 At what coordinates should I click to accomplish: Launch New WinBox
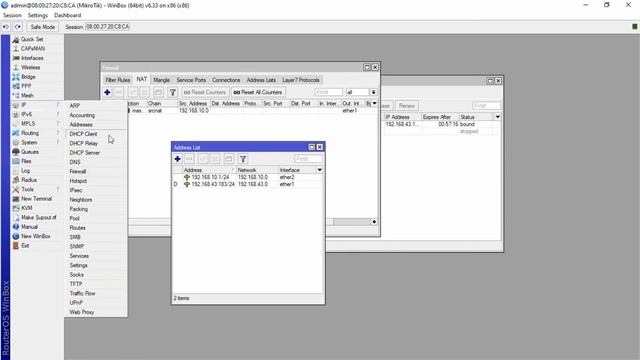tap(36, 236)
